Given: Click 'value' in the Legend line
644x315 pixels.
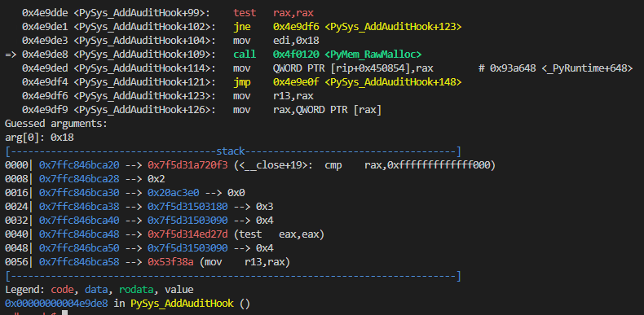Looking at the screenshot, I should click(179, 290).
